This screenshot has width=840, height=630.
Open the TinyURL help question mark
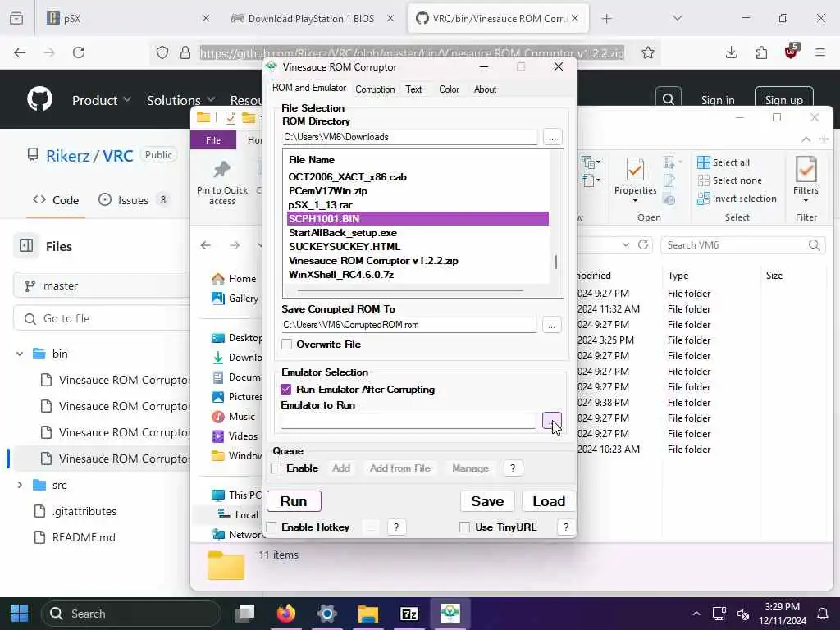click(x=566, y=527)
